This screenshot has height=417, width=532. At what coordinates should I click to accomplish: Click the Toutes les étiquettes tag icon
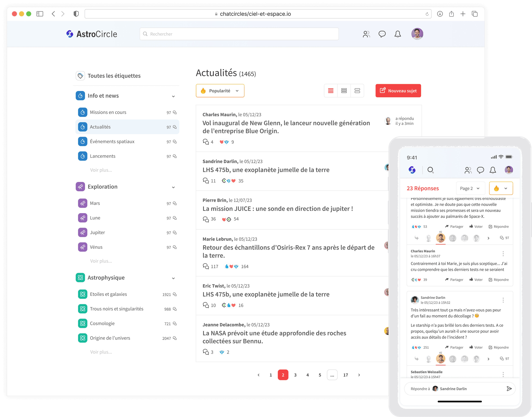point(80,76)
